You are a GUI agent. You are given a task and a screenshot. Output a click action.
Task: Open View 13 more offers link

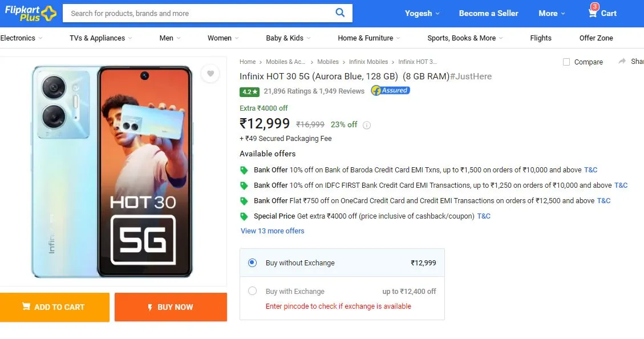click(272, 231)
